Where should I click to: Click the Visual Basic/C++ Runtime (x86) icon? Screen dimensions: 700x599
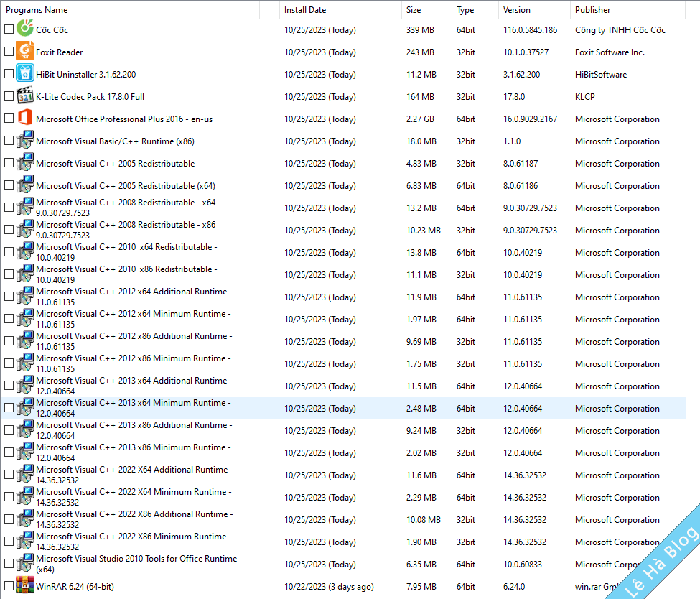25,141
